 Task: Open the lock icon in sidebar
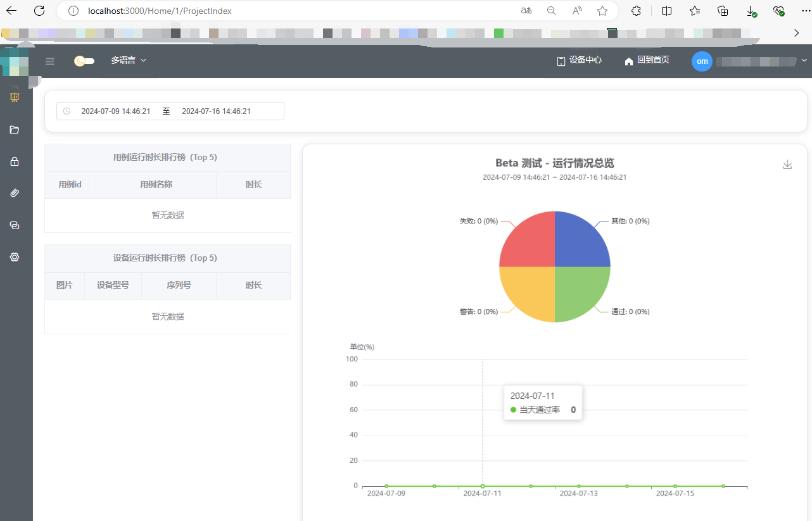(15, 161)
